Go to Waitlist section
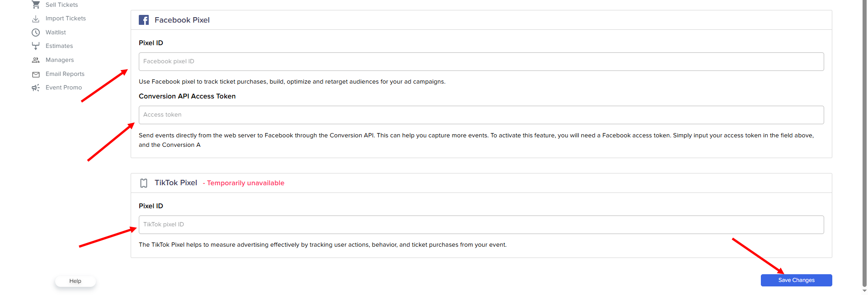 point(56,33)
